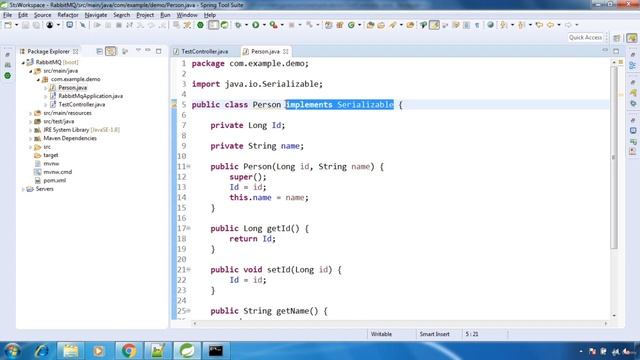Click the green Run toolbar icon
The width and height of the screenshot is (640, 360).
(256, 25)
